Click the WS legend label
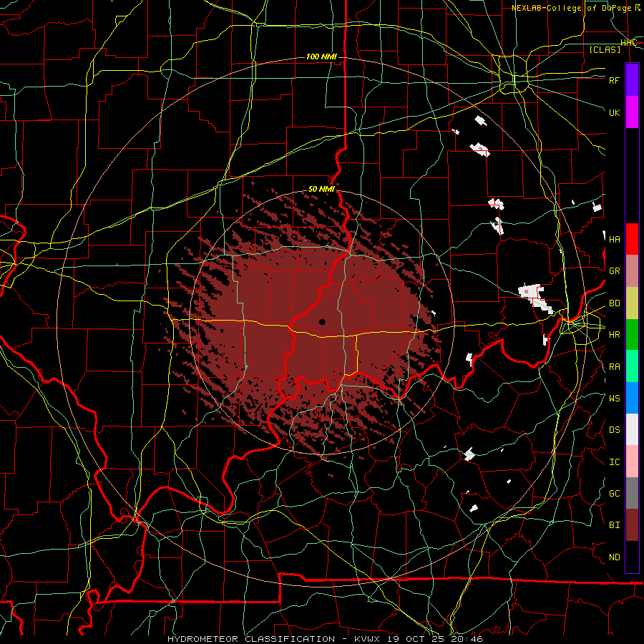 click(x=615, y=398)
